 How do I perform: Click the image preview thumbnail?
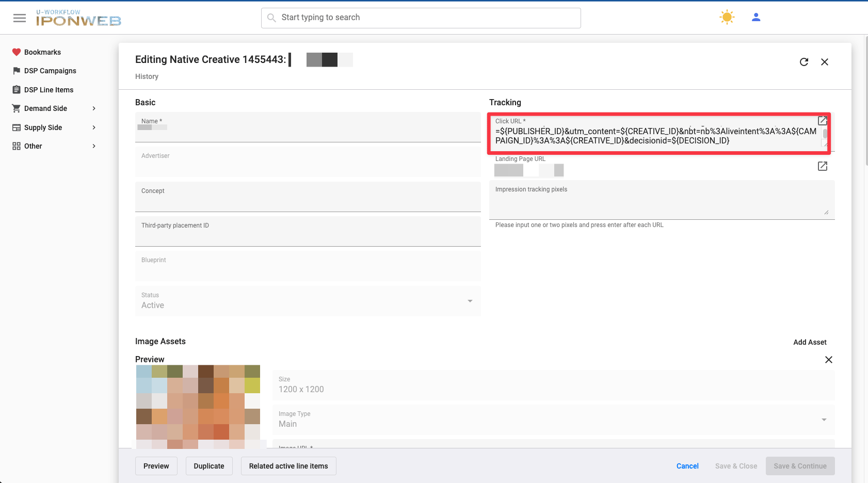pos(198,407)
